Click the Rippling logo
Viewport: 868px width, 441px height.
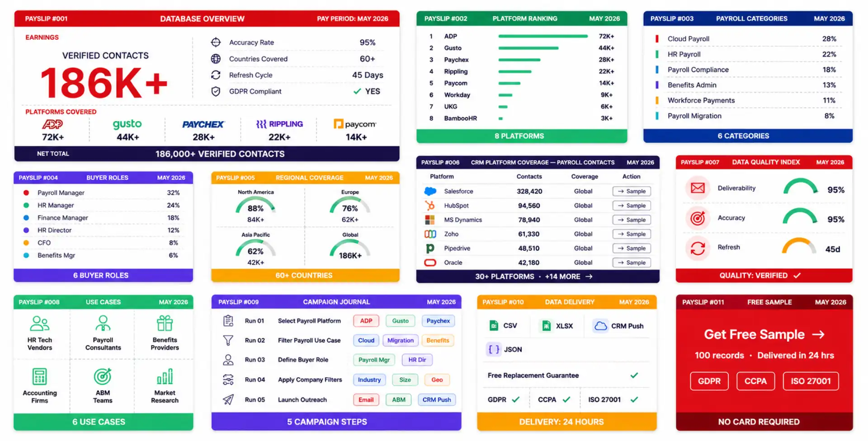click(x=279, y=124)
